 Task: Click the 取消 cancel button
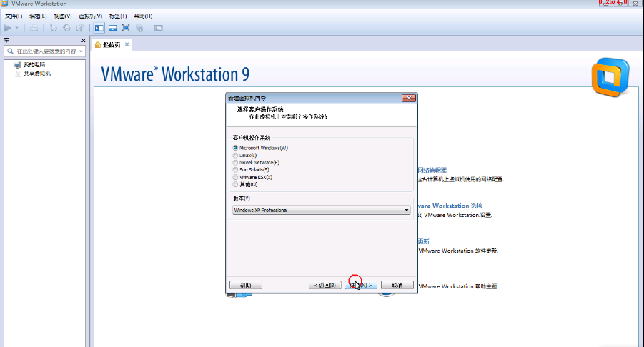[x=397, y=285]
